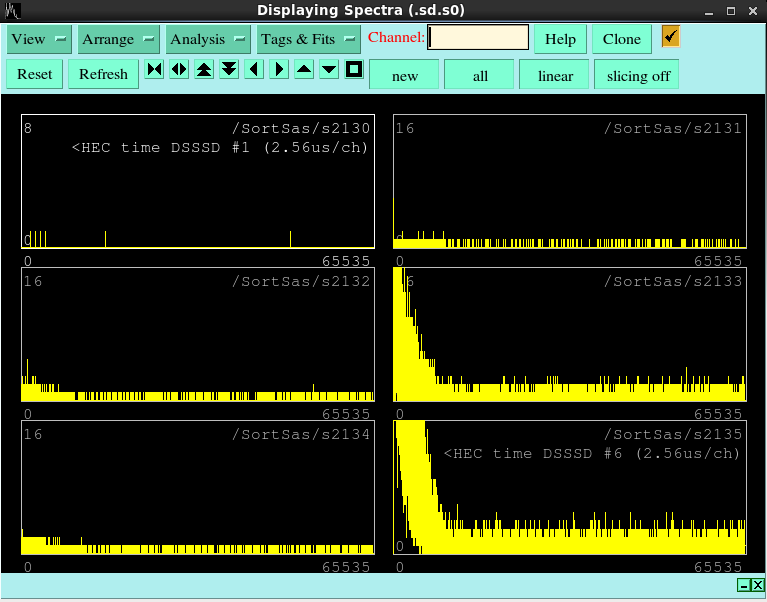Click the right arrow shift icon
767x602 pixels.
pyautogui.click(x=279, y=70)
